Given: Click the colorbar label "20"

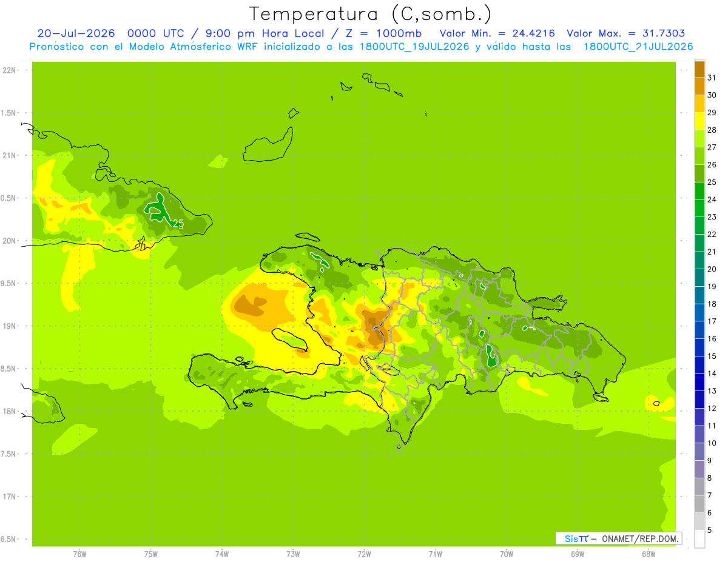Looking at the screenshot, I should pos(712,269).
